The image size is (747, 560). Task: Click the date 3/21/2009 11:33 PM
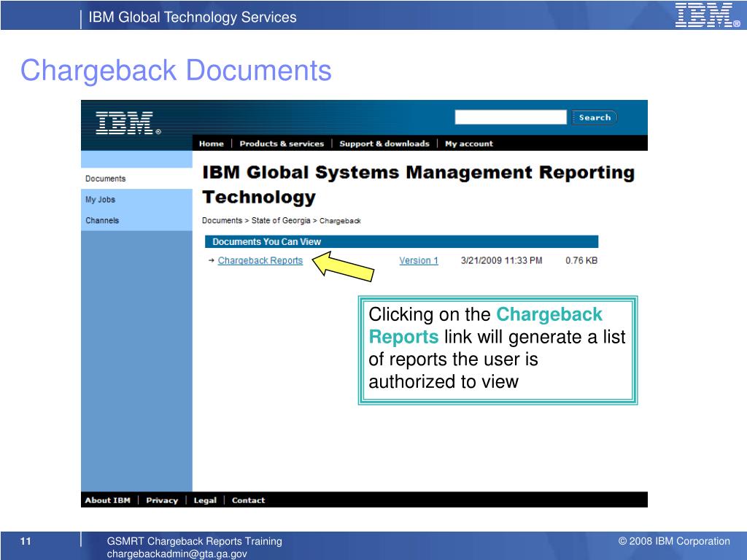click(x=501, y=260)
